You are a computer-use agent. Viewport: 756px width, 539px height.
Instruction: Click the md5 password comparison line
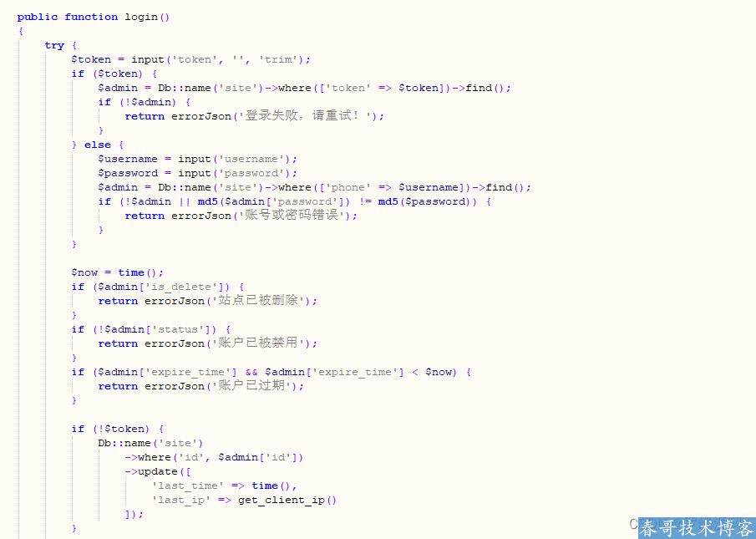point(295,201)
